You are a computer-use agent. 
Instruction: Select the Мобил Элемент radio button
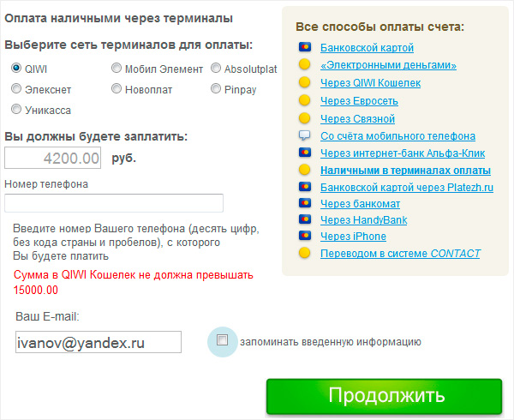[116, 68]
